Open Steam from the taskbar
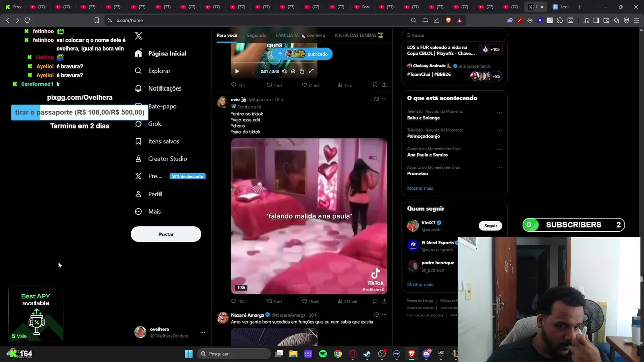Image resolution: width=644 pixels, height=362 pixels. pos(367,354)
